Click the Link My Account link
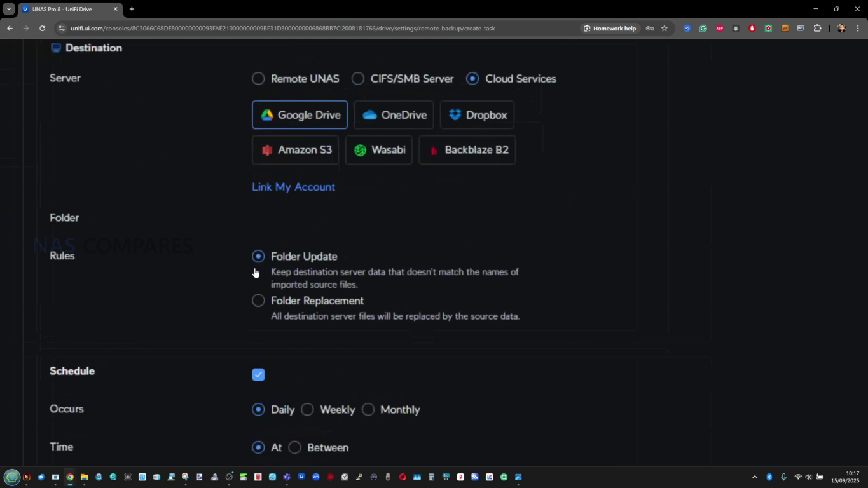 tap(293, 187)
